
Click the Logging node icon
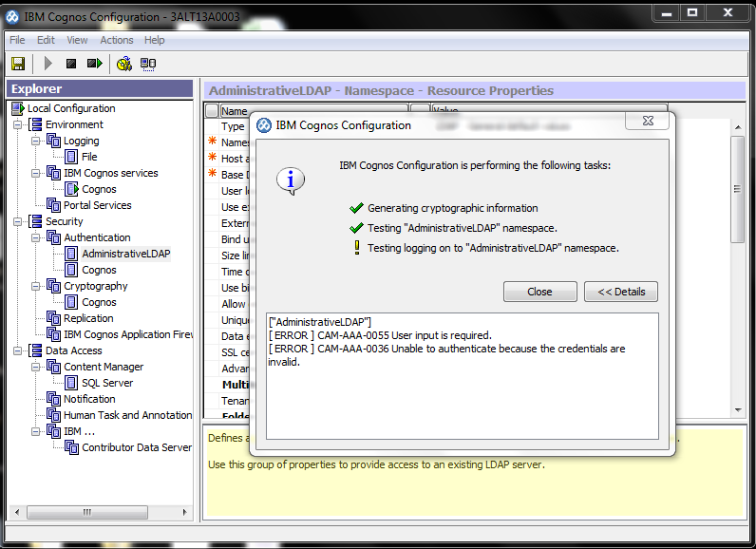53,141
